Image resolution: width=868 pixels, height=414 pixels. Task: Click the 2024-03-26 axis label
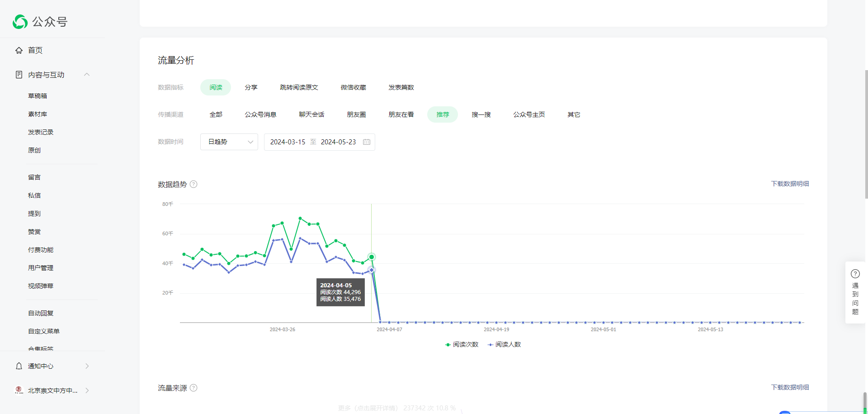tap(283, 329)
